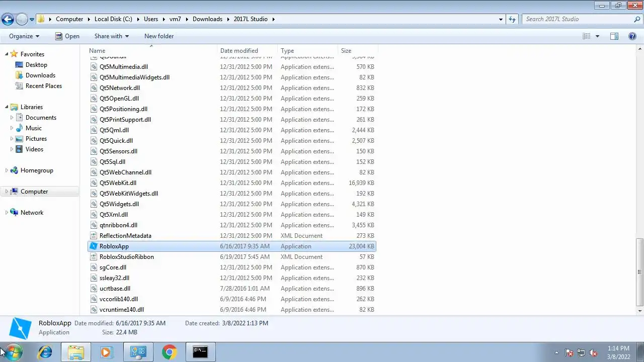Click the Back navigation arrow button

click(8, 19)
